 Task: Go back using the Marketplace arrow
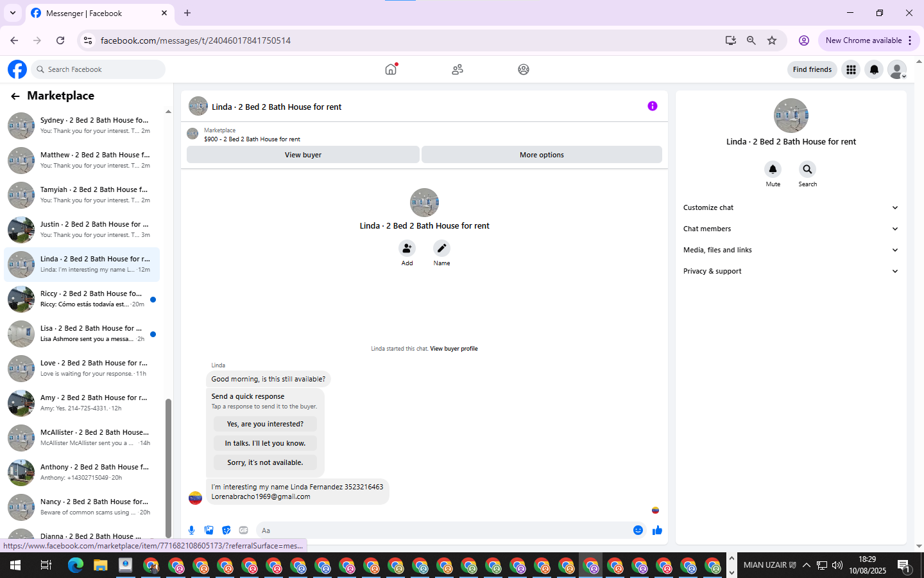(x=15, y=96)
